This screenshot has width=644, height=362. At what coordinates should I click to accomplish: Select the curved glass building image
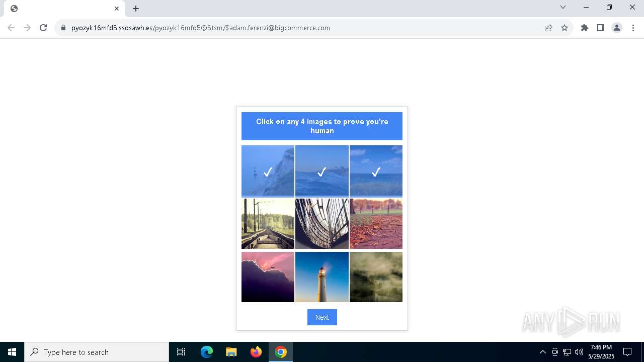pos(322,224)
